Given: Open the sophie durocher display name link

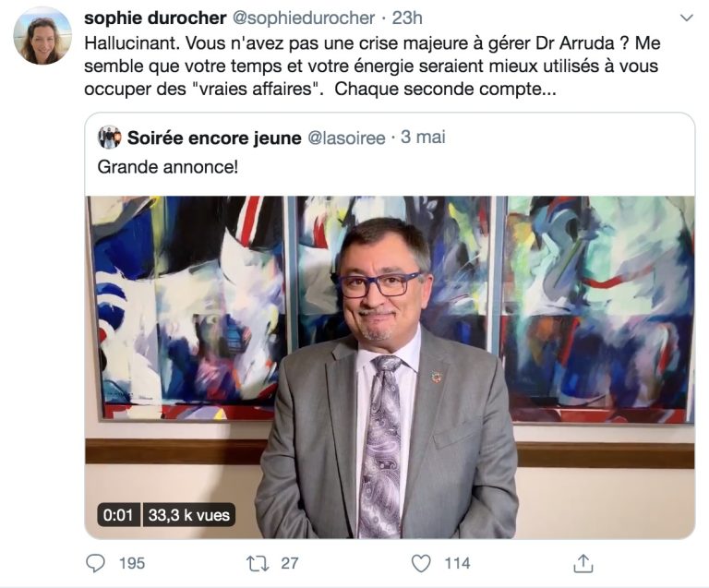Looking at the screenshot, I should [155, 18].
